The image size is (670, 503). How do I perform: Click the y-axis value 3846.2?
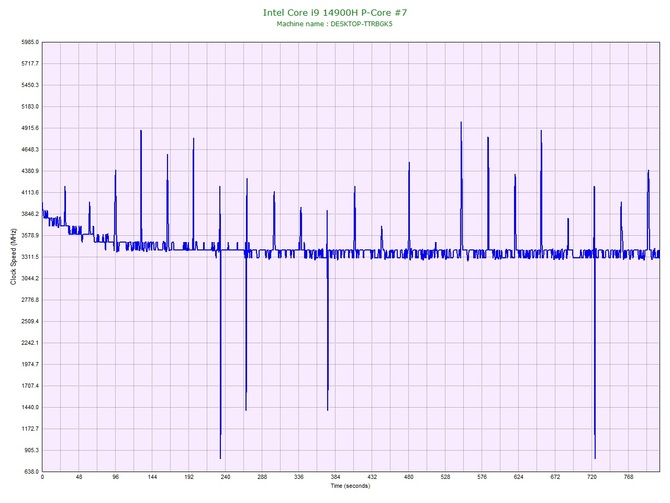point(30,214)
